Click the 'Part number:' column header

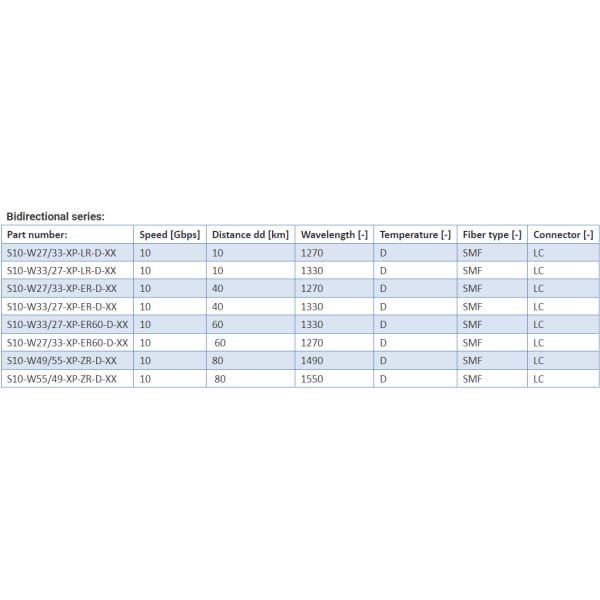[x=37, y=235]
